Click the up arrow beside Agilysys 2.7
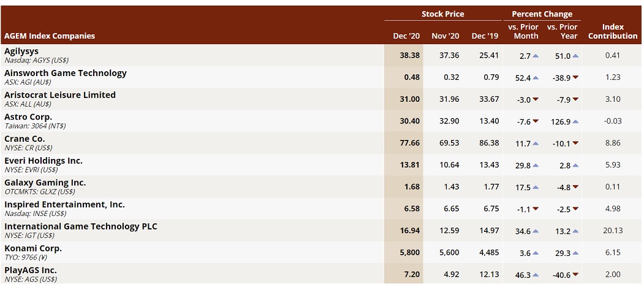This screenshot has width=644, height=289. click(x=535, y=56)
